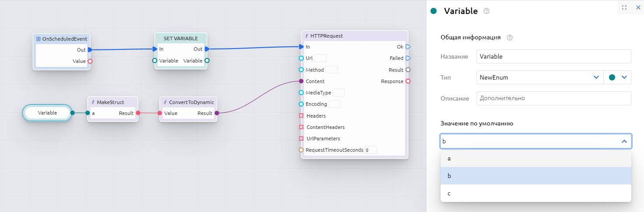Click the HTTPRequest Failed output arrow
644x212 pixels.
[408, 58]
